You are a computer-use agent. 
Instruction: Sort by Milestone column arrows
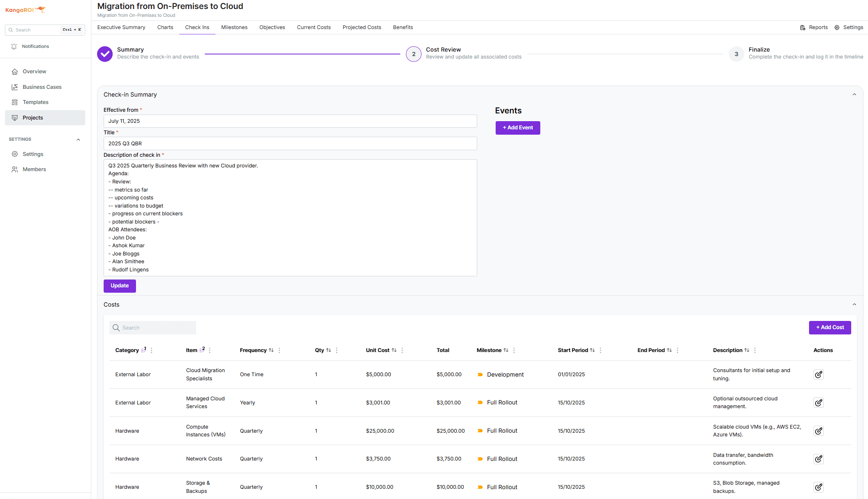coord(506,350)
